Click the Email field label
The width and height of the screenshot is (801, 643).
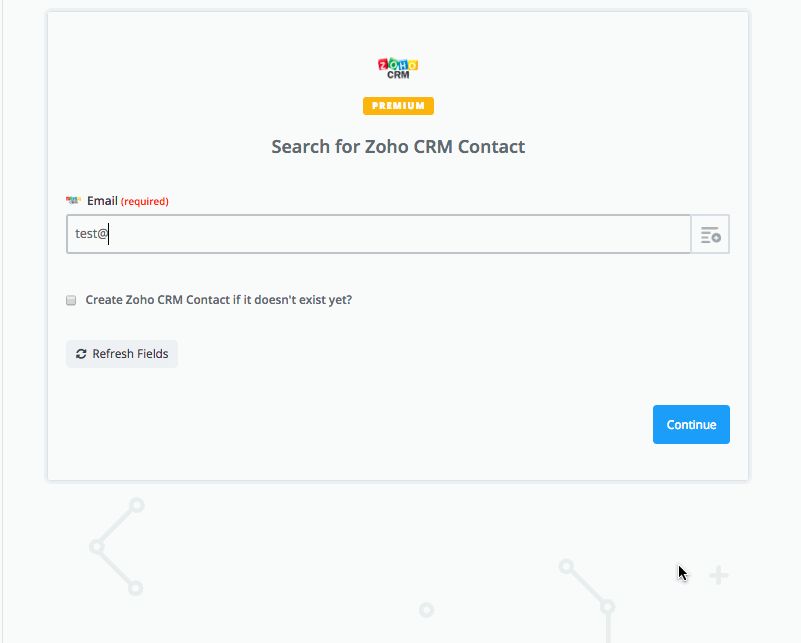click(x=102, y=201)
